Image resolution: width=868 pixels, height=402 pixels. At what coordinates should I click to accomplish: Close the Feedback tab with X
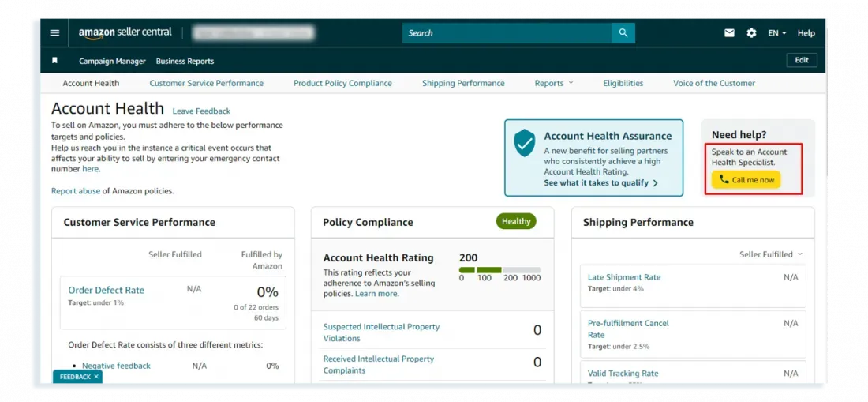point(96,377)
